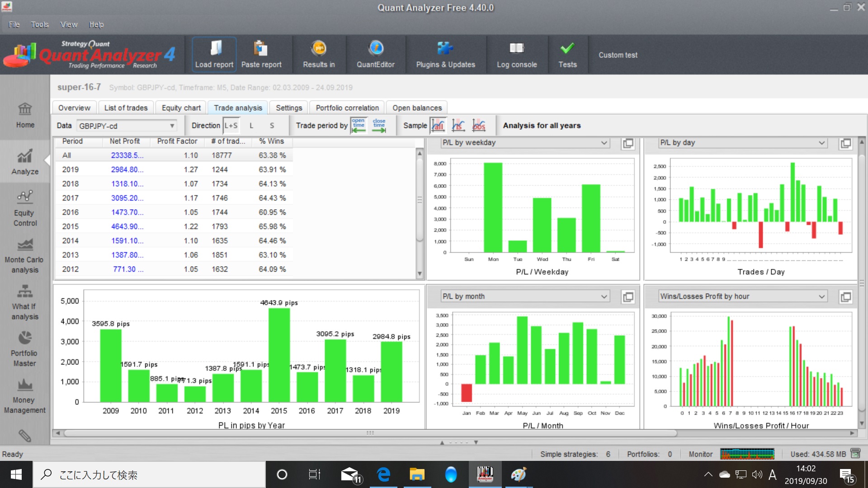
Task: Click the bottom horizontal scrollbar
Action: pos(370,433)
